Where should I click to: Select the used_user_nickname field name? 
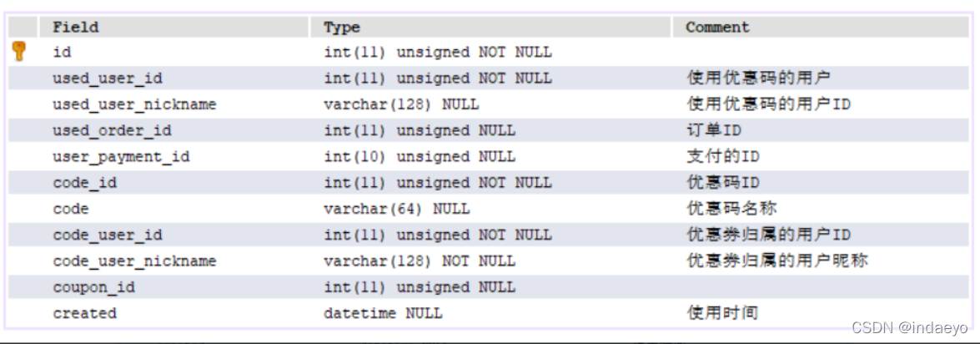pyautogui.click(x=134, y=104)
